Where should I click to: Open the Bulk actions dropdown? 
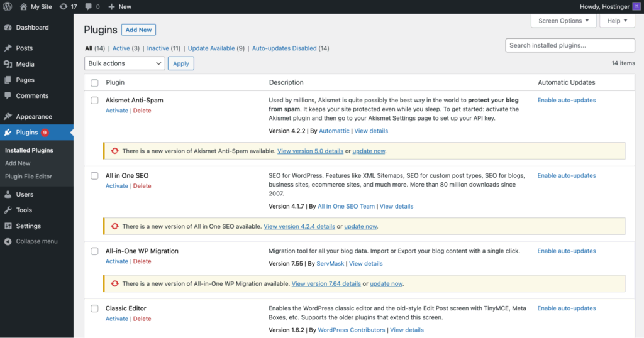125,63
